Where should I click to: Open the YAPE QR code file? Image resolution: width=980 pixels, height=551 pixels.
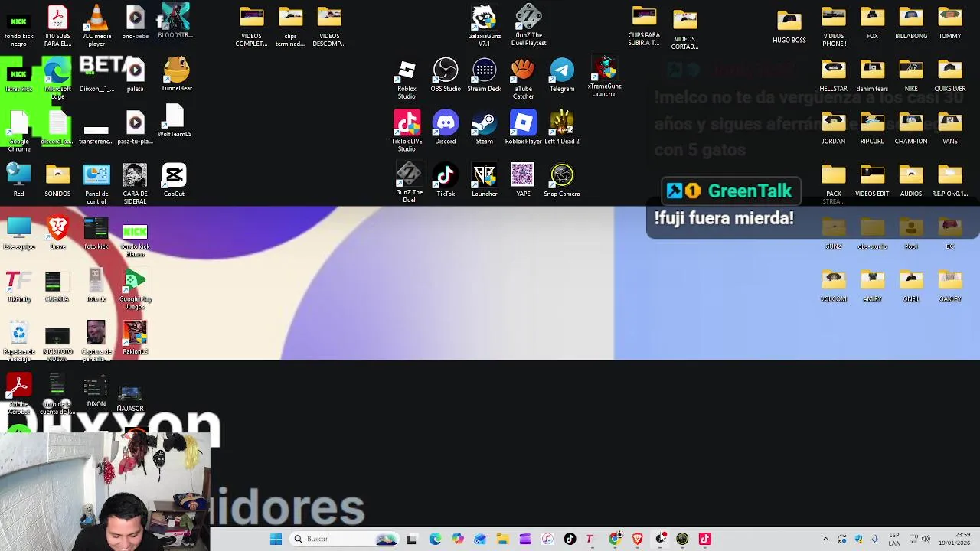tap(523, 181)
